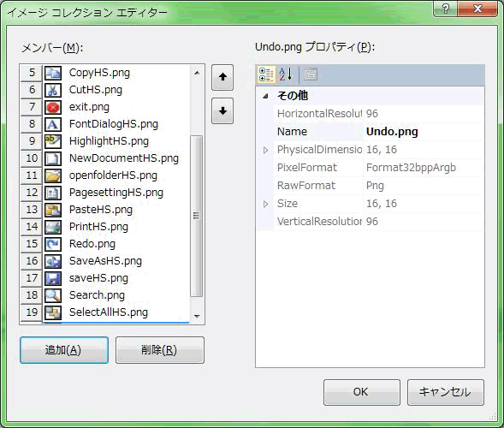Image resolution: width=504 pixels, height=428 pixels.
Task: Expand the PhysicalDimension property
Action: 265,150
